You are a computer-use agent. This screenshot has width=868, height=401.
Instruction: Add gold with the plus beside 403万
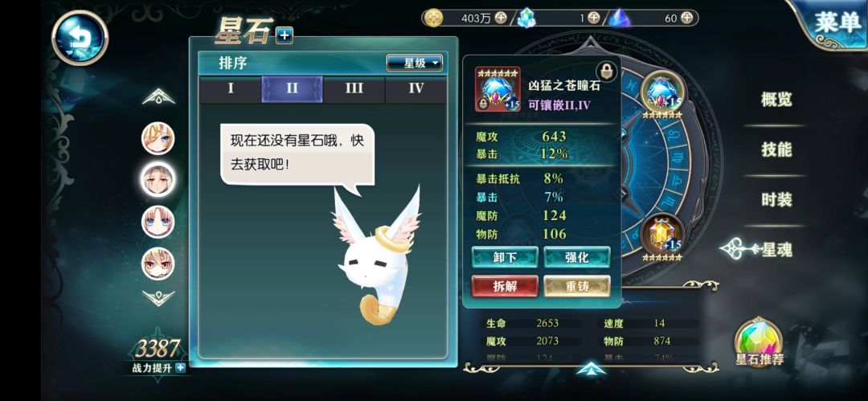tap(501, 18)
